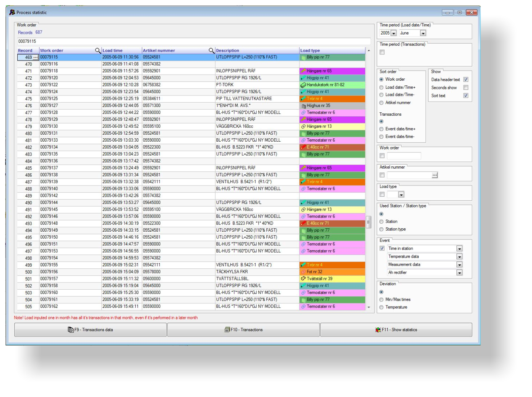Click the Handukstork nr 81-82 load type icon

click(x=303, y=85)
